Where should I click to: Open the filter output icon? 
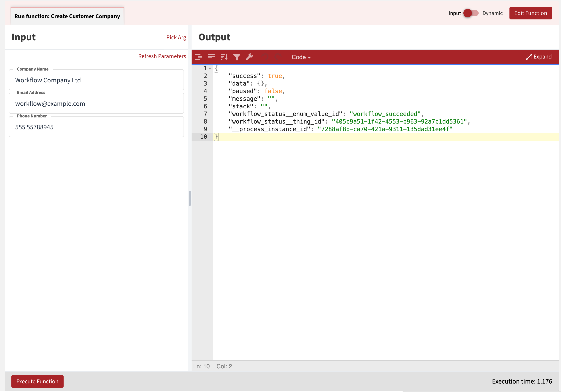(x=237, y=57)
